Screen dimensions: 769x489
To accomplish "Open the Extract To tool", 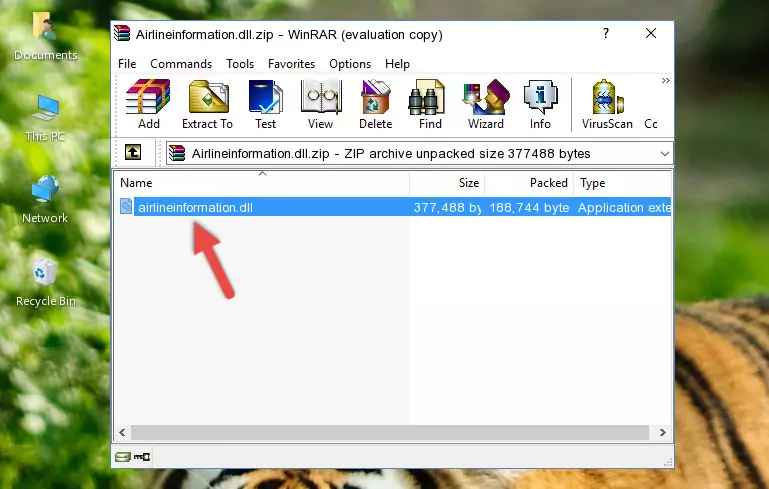I will (x=207, y=104).
